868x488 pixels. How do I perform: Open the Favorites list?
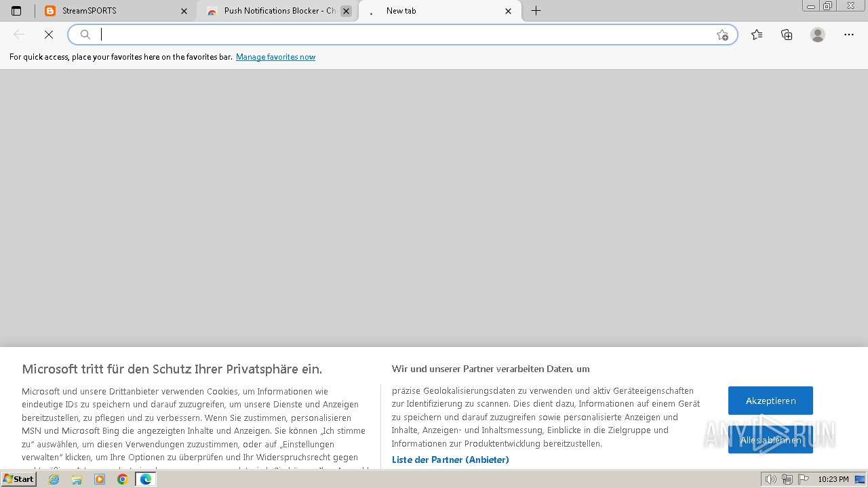[757, 35]
